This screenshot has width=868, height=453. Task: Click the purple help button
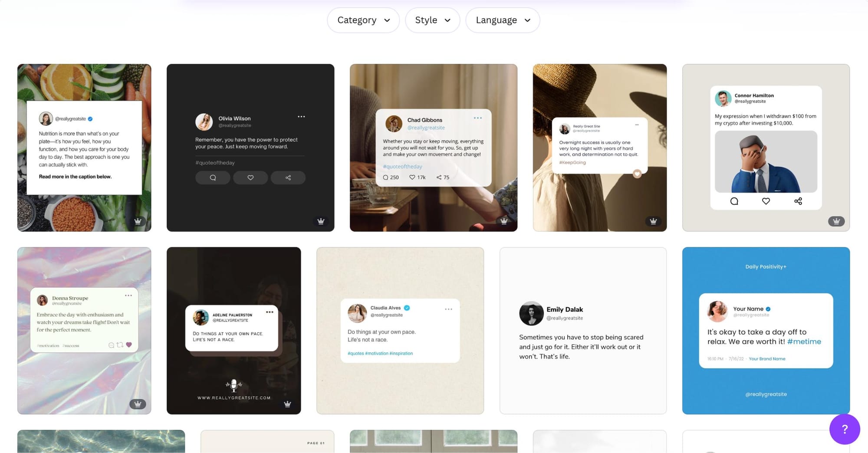[845, 429]
